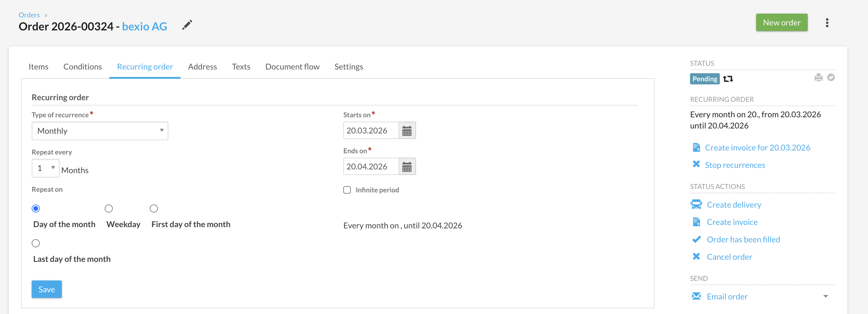Image resolution: width=868 pixels, height=314 pixels.
Task: Click the printer icon in the Status section
Action: pyautogui.click(x=818, y=78)
